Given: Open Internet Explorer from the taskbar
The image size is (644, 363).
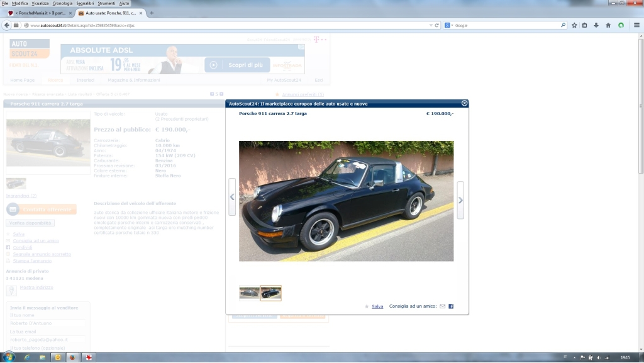Looking at the screenshot, I should [27, 357].
